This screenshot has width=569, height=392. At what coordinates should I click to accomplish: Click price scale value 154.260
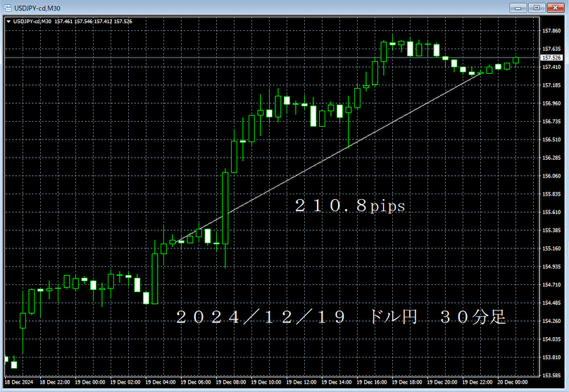[551, 321]
